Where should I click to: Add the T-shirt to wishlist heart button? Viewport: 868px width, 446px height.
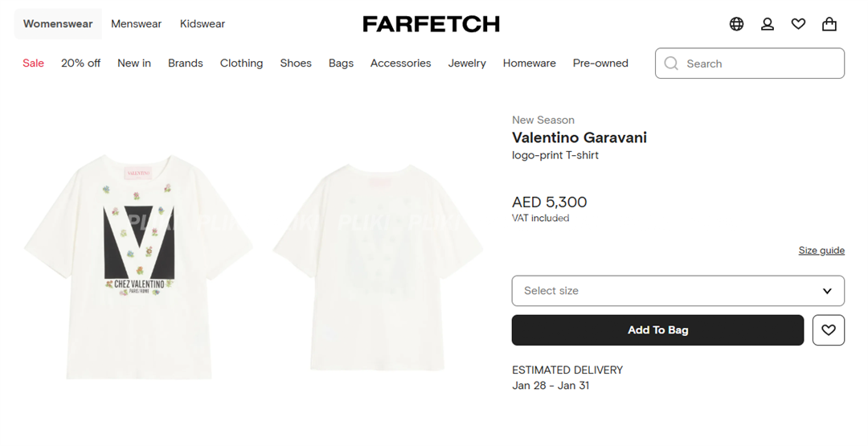click(828, 329)
